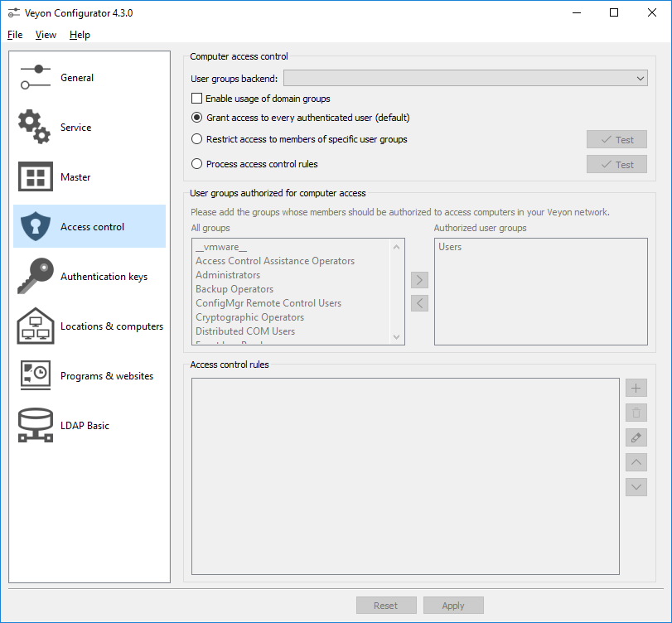This screenshot has width=672, height=623.
Task: Open the Help menu
Action: tap(80, 35)
